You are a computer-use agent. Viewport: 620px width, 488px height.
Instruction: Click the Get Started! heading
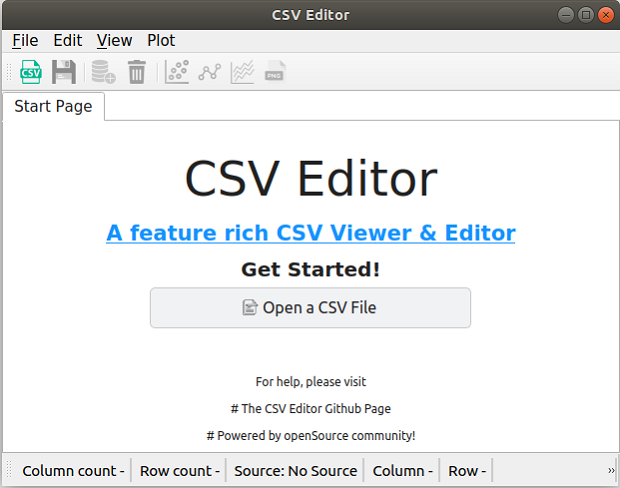[x=311, y=269]
